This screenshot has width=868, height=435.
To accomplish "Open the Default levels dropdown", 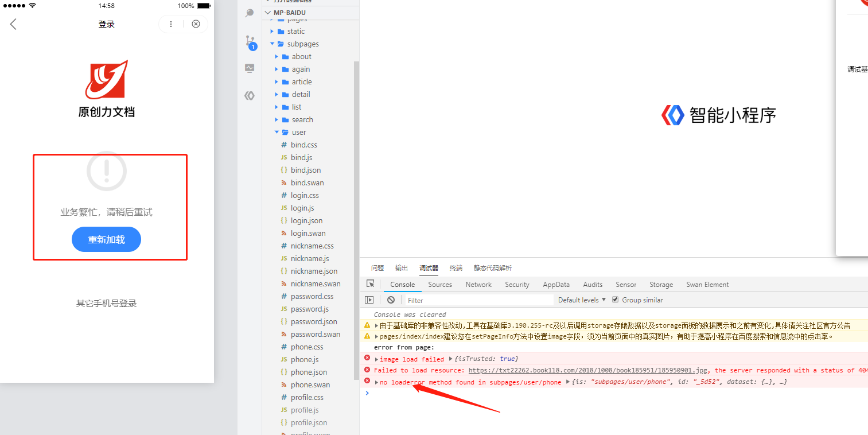I will 582,300.
